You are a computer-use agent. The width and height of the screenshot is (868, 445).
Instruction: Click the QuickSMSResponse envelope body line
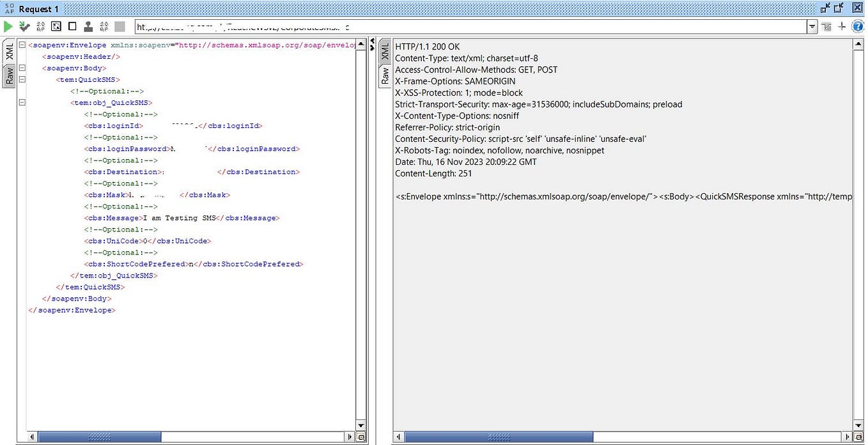[x=623, y=196]
